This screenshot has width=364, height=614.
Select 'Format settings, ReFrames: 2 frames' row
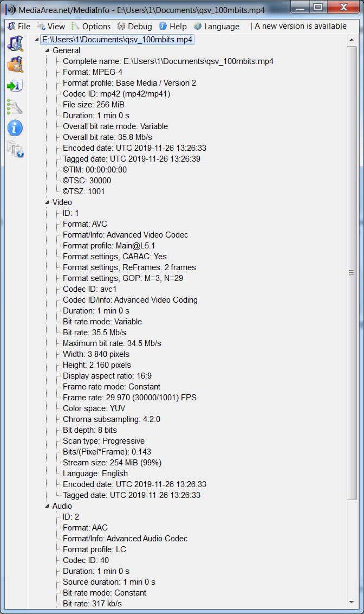click(x=129, y=267)
